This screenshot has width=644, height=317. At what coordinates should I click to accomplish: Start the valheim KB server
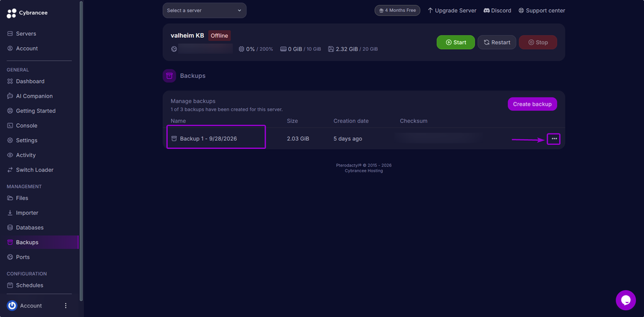pos(455,42)
